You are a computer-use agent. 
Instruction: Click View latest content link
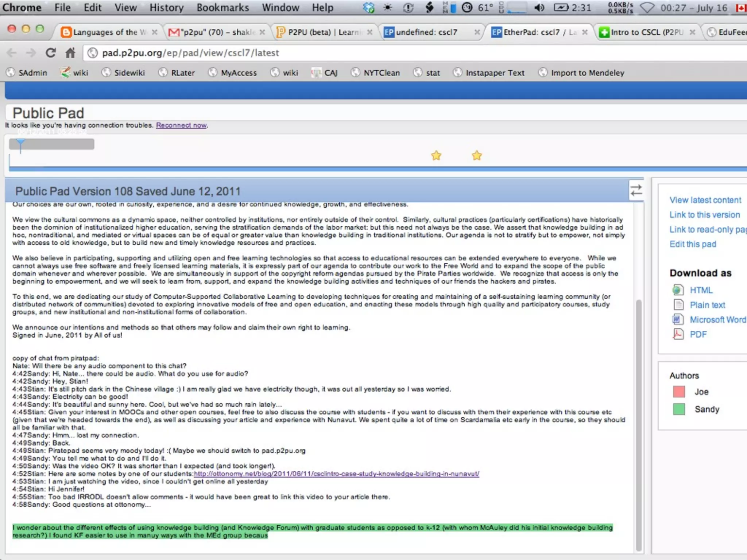coord(705,200)
